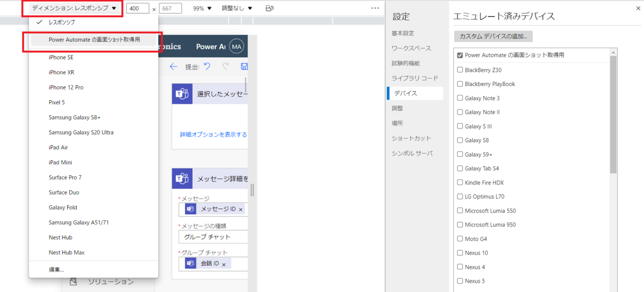Click the カスタム デバイスの追加... button
Screen dimensions: 644x292
point(493,36)
